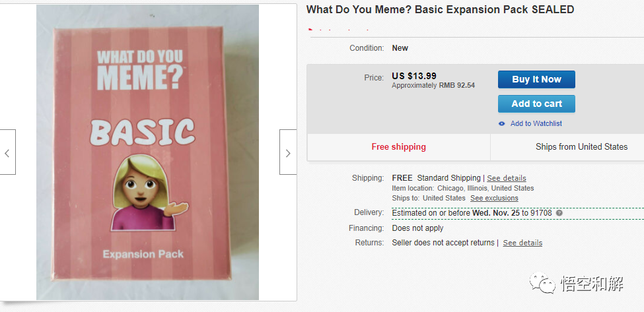Click the product title heading
The height and width of the screenshot is (312, 644).
click(x=440, y=10)
